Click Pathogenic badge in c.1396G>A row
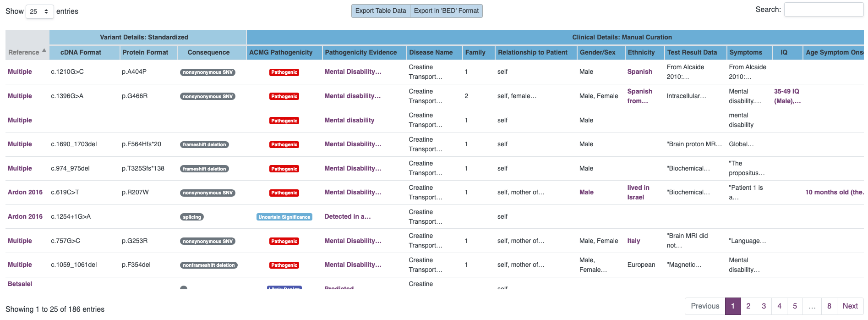Screen dimensions: 868x320 point(284,96)
